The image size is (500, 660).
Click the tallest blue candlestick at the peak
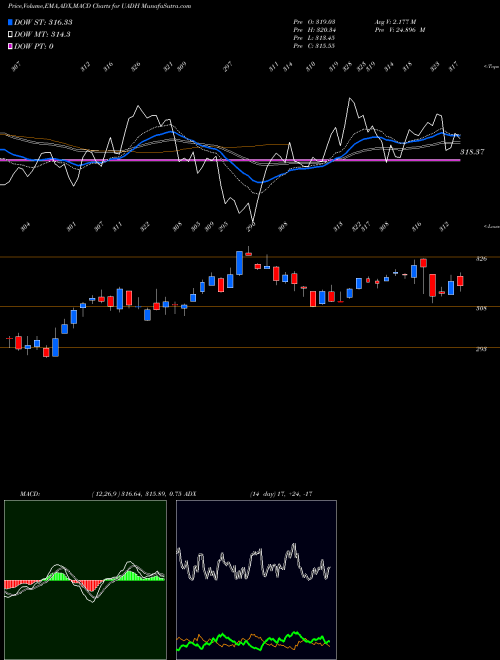click(239, 263)
